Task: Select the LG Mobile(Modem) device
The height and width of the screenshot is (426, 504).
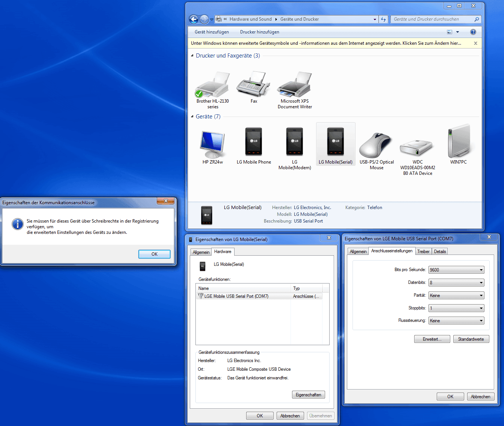Action: [295, 148]
